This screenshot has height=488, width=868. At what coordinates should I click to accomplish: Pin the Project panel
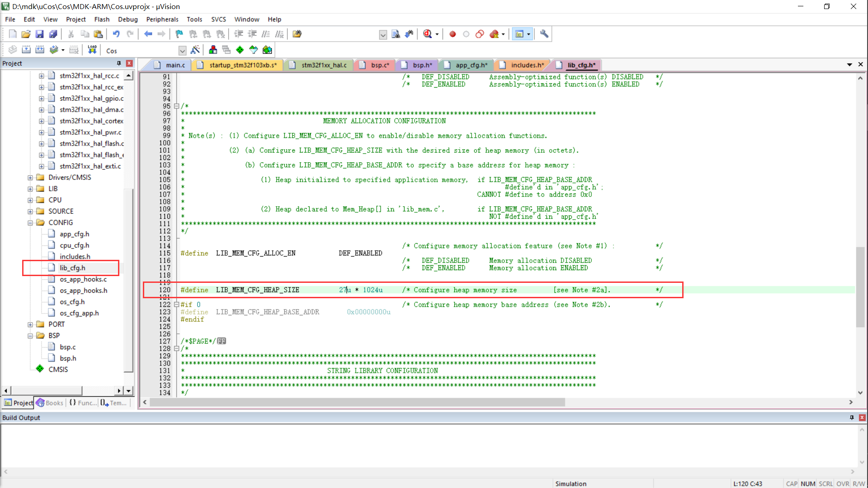(x=119, y=63)
